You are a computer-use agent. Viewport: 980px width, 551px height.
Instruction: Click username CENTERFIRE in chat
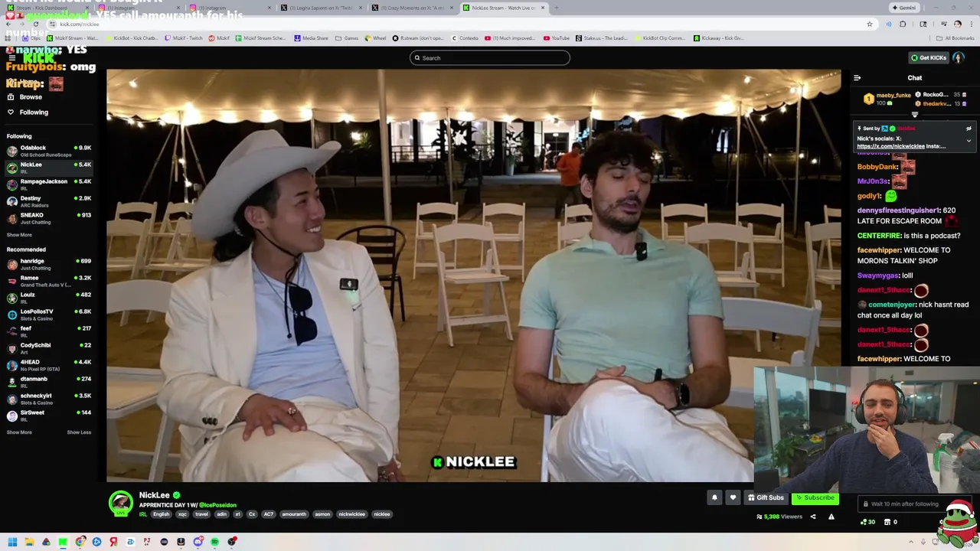[x=879, y=236]
